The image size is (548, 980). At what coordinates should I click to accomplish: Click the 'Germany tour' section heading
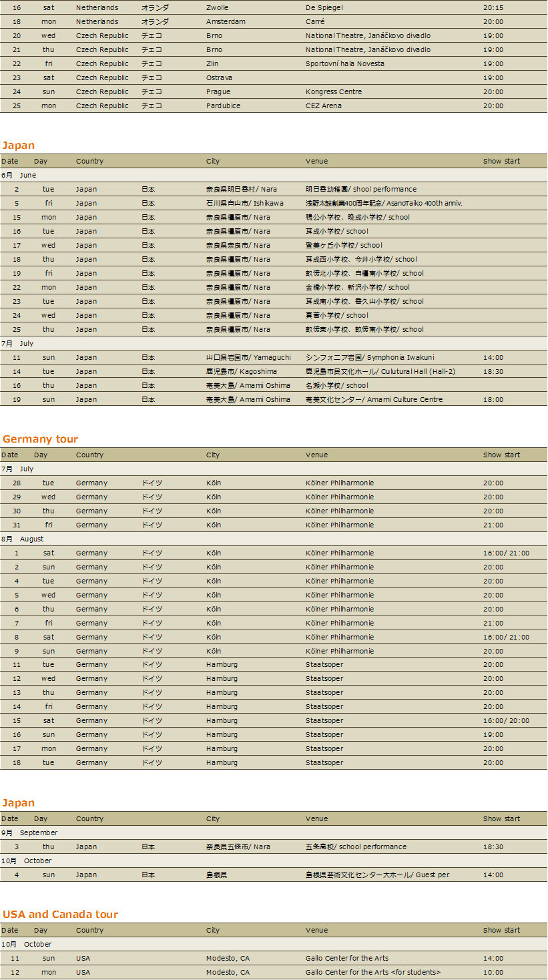40,439
